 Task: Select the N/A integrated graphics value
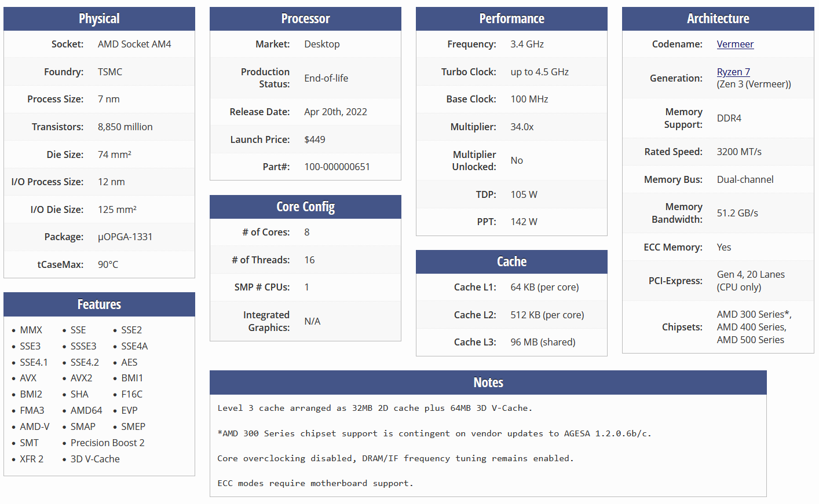[x=312, y=321]
